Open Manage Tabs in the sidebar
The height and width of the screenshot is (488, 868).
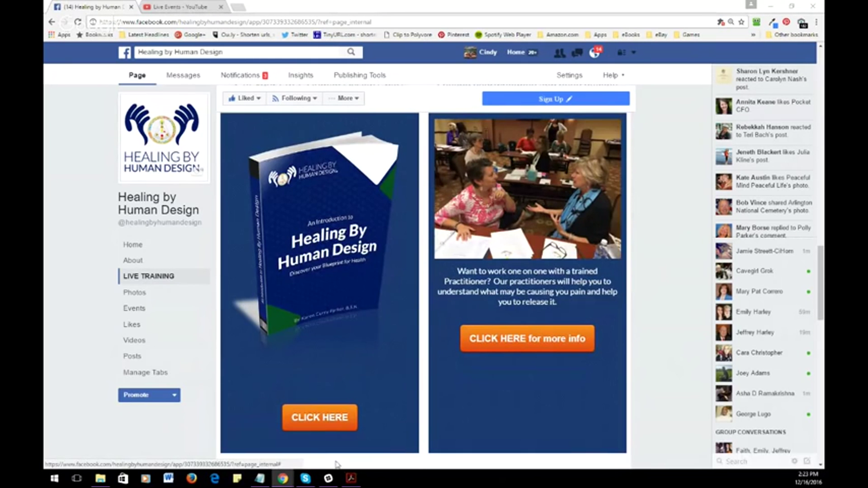(146, 372)
